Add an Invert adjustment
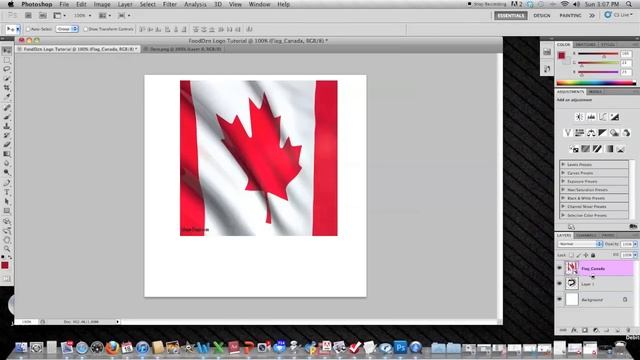The image size is (640, 360). coord(574,149)
